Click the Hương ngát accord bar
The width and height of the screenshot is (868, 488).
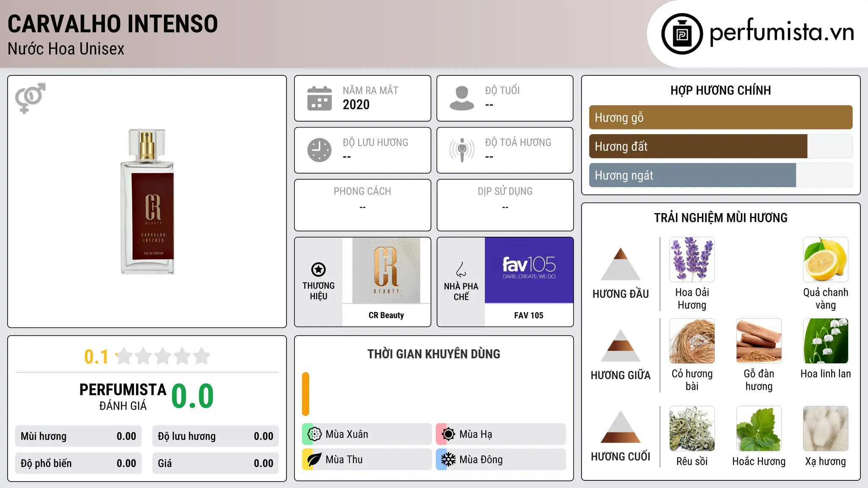[x=721, y=175]
